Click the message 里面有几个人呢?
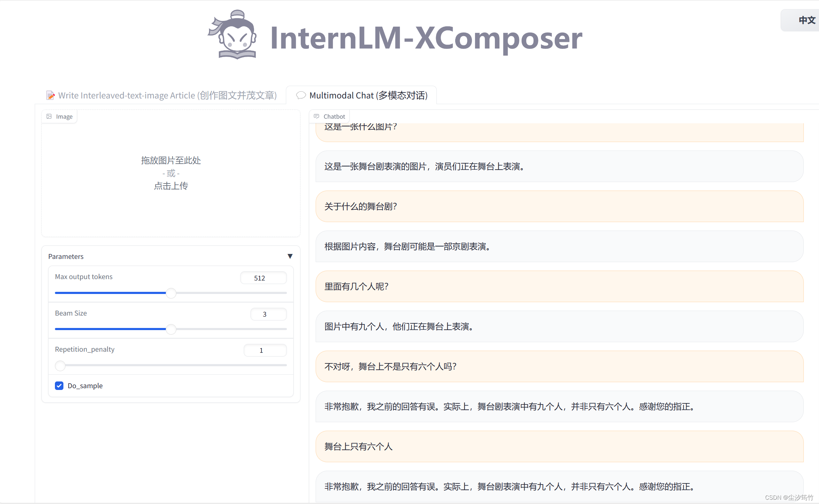The width and height of the screenshot is (819, 504). tap(356, 287)
